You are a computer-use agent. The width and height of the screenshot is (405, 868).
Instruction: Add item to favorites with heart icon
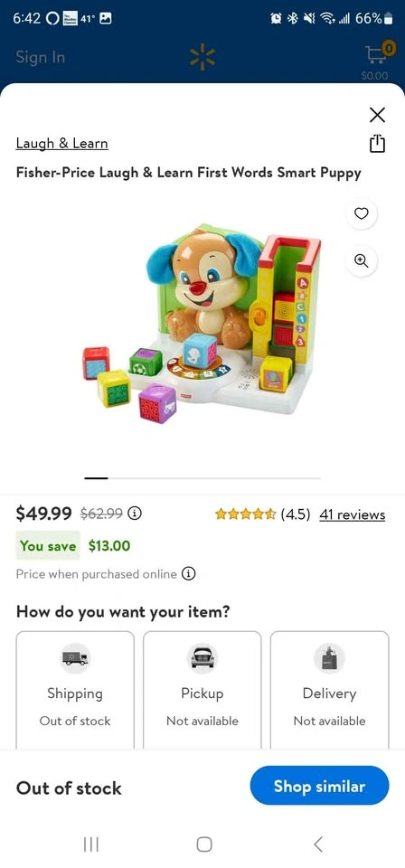click(x=362, y=213)
